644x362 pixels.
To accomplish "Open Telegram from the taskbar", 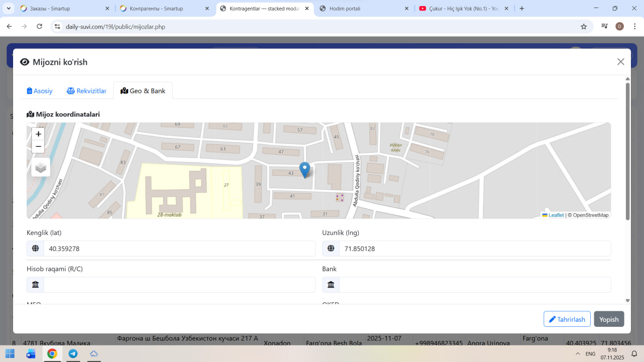I will point(73,354).
